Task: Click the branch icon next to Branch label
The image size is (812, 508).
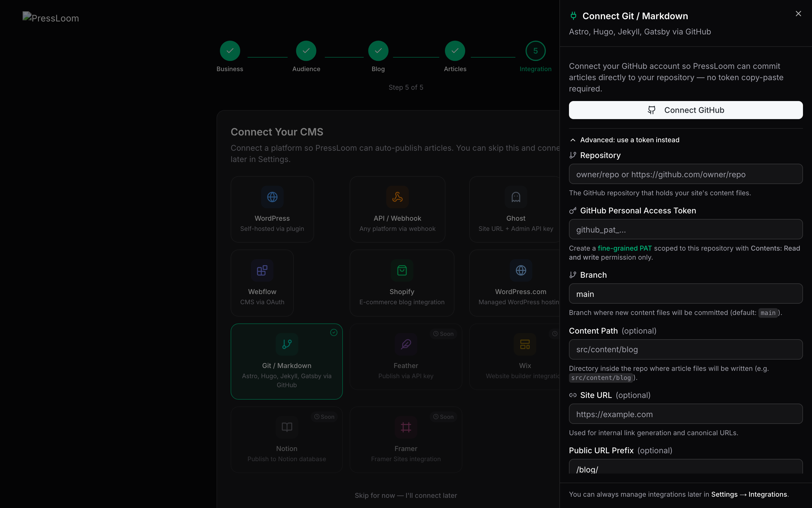Action: 573,275
